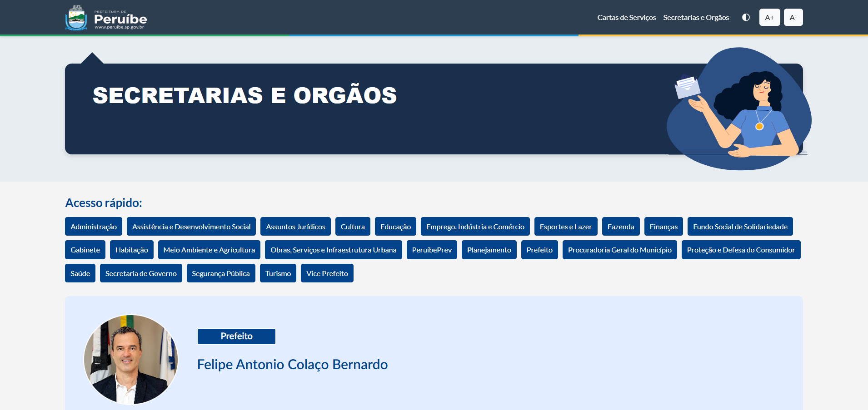Click the Saúde button
The height and width of the screenshot is (410, 868).
point(80,273)
